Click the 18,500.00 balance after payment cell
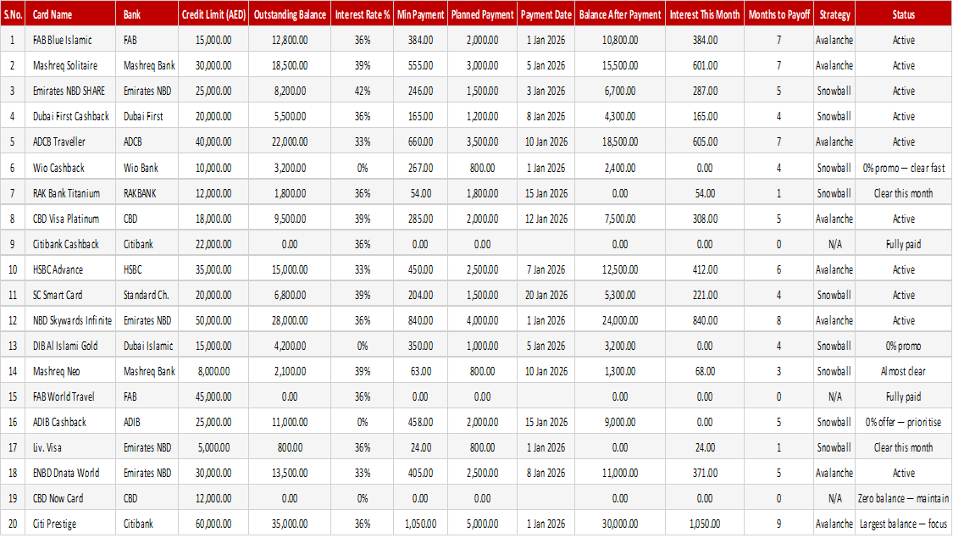 620,142
